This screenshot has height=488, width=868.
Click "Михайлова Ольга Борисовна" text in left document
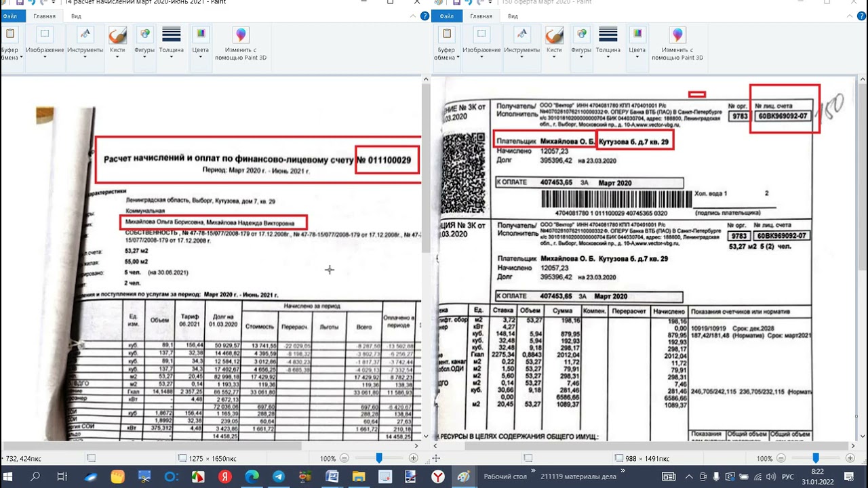164,222
